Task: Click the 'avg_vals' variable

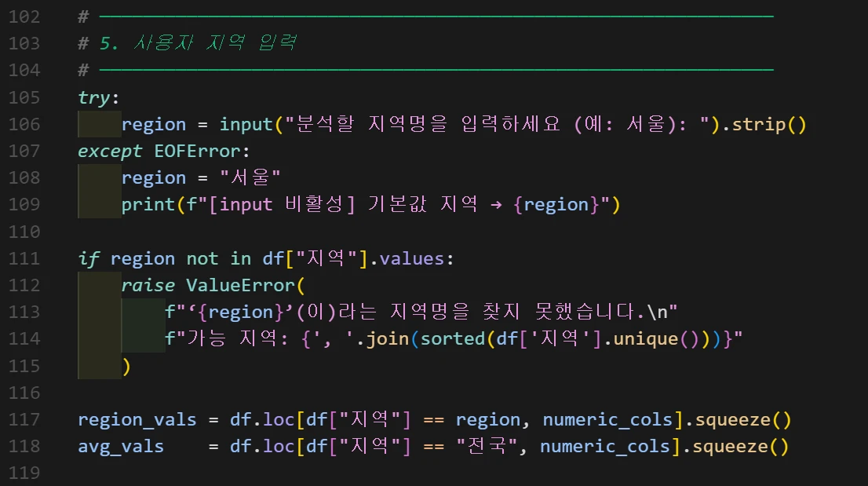Action: (121, 447)
